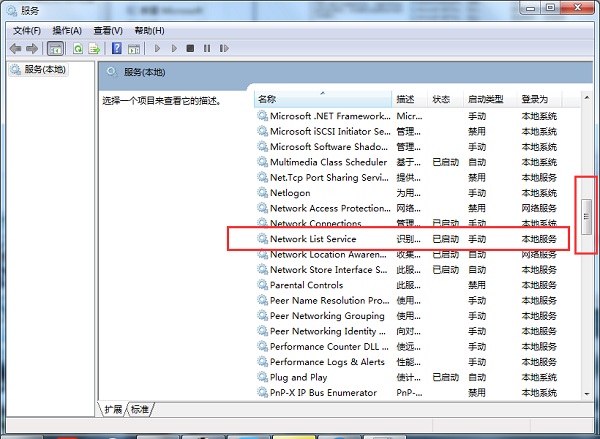The width and height of the screenshot is (600, 439).
Task: Select the Network List Service row
Action: pos(313,239)
